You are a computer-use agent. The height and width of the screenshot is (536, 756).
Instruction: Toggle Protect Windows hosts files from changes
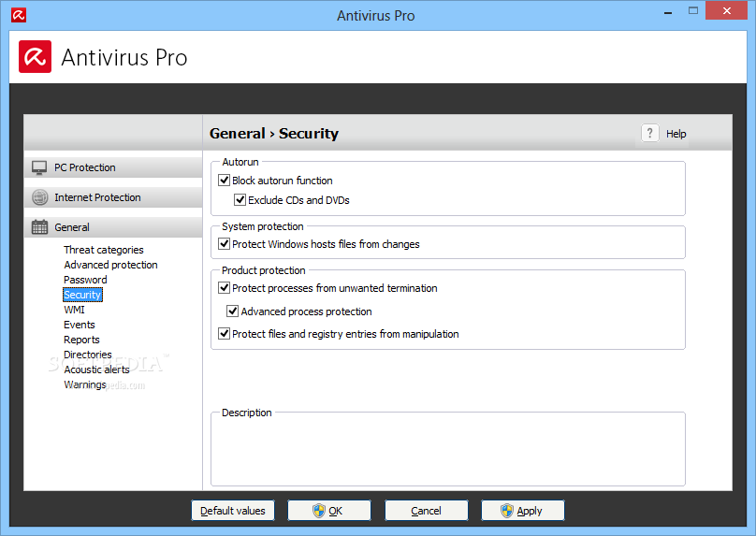224,244
